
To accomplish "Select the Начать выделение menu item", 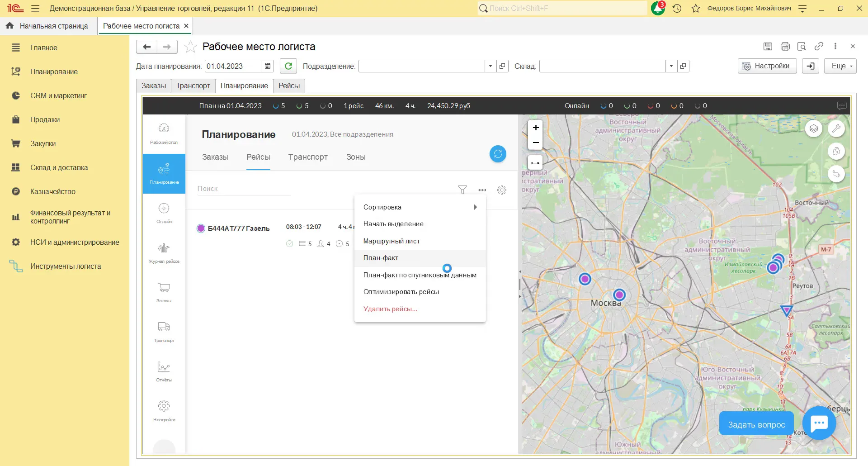I will [420, 224].
